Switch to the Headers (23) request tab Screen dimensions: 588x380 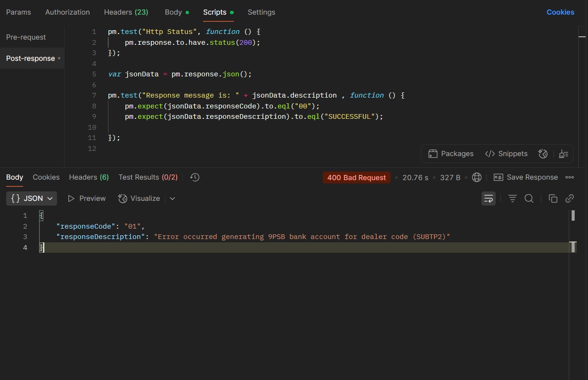coord(126,12)
